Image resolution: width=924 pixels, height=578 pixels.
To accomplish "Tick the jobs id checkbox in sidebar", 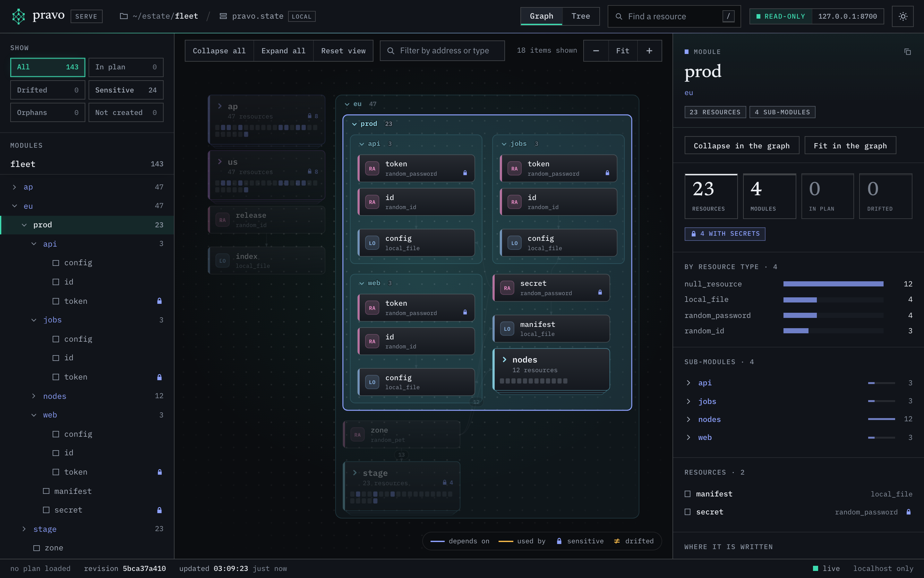I will [x=56, y=358].
